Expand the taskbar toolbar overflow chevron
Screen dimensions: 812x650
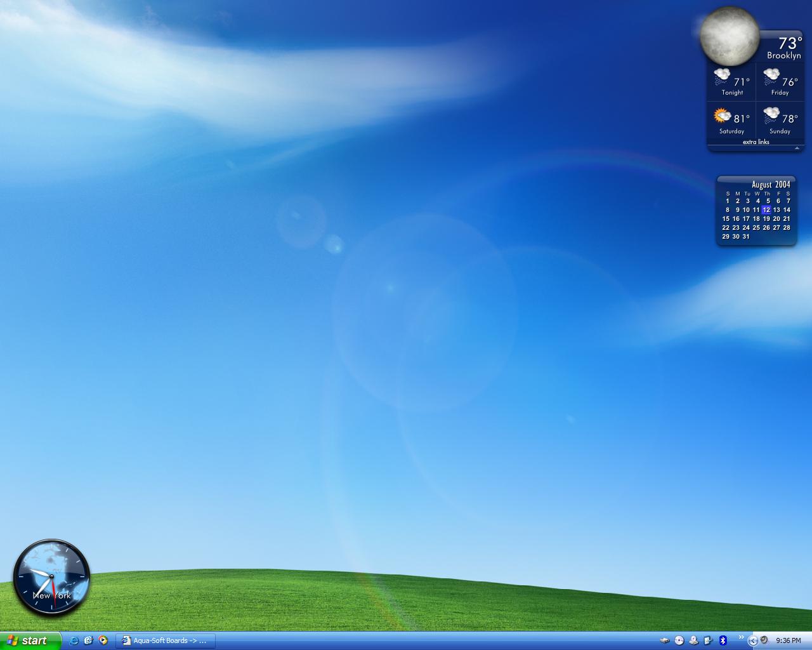(741, 638)
